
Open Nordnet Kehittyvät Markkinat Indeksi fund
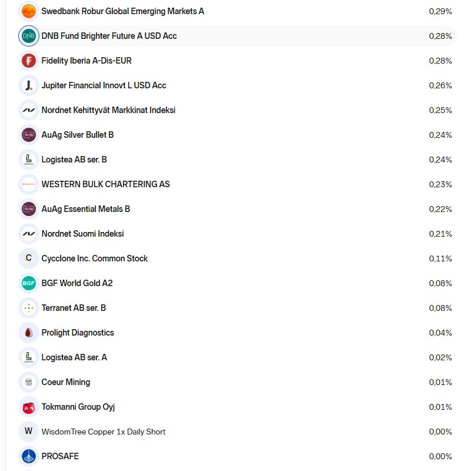[108, 110]
